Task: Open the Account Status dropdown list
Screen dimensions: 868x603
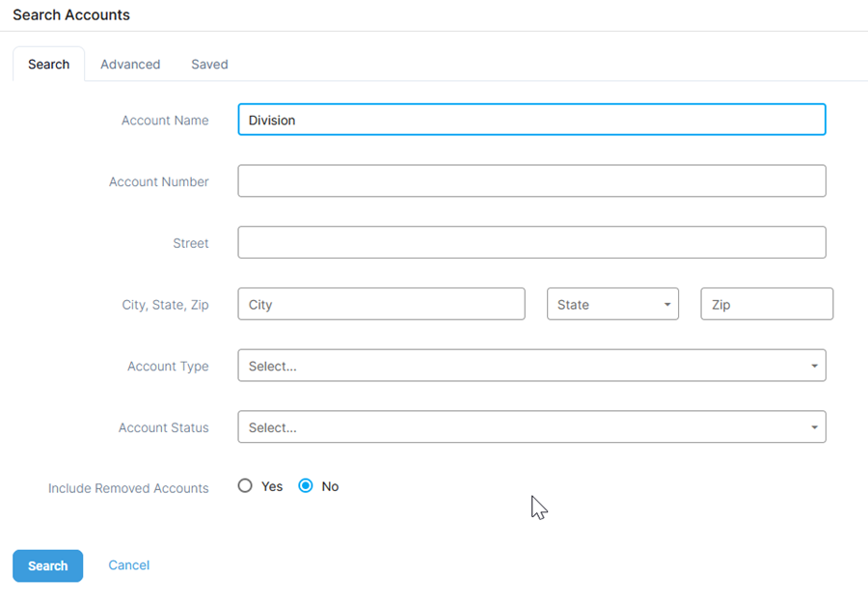Action: [x=531, y=427]
